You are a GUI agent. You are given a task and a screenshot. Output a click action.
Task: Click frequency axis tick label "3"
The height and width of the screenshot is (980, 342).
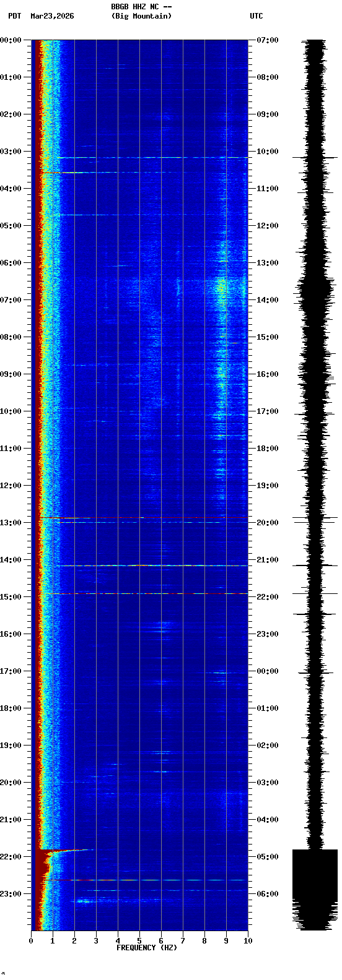(96, 941)
